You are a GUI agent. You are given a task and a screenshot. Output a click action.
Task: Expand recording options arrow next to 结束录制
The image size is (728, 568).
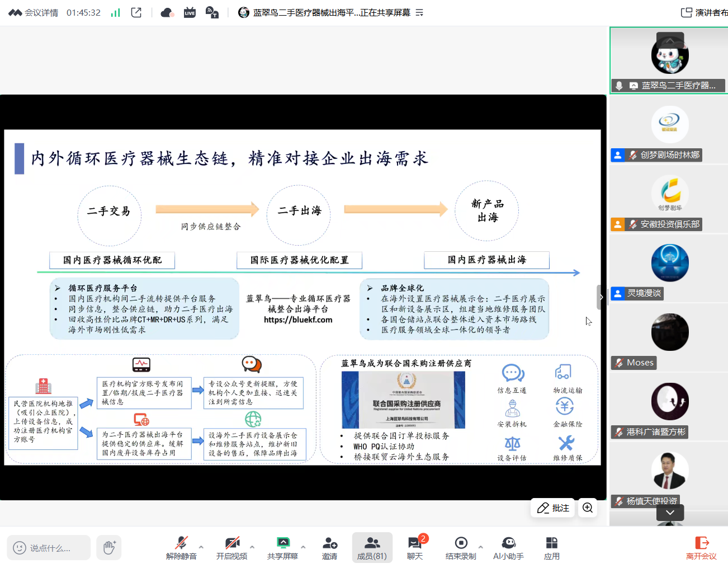tap(481, 547)
